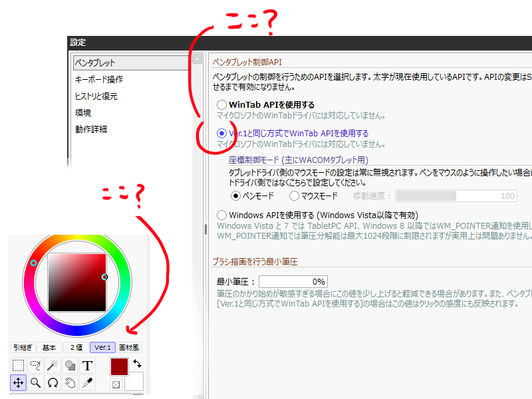This screenshot has height=399, width=532.
Task: Click the dark red foreground color swatch
Action: point(119,366)
